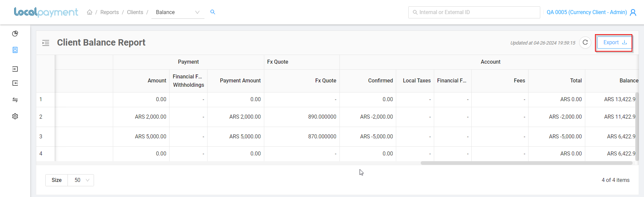Expand the Balance report dropdown
The width and height of the screenshot is (644, 197).
178,12
